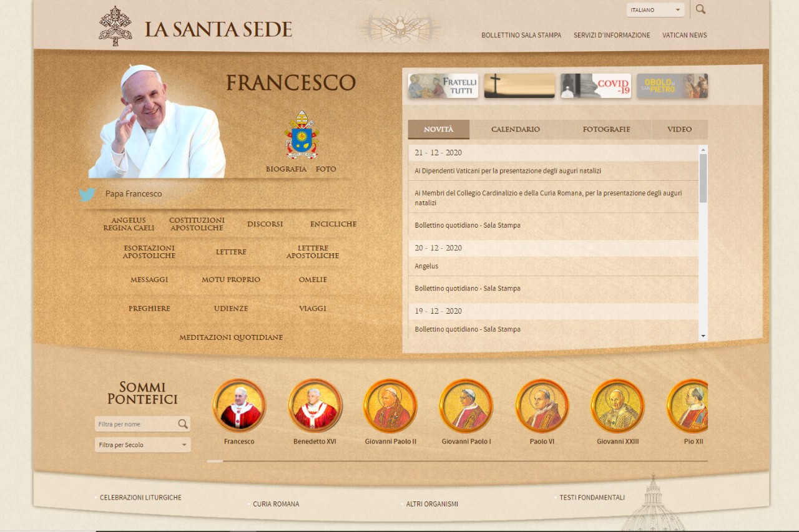Click the COVID-19 banner
Viewport: 799px width, 532px height.
click(x=596, y=85)
